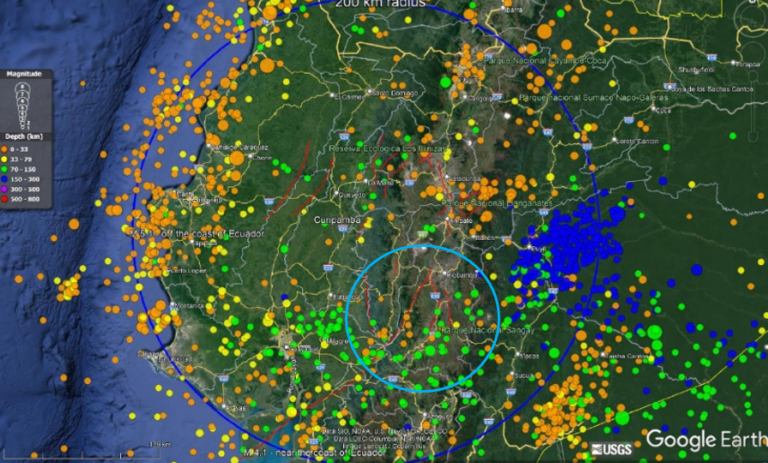Click the 200 km radius label
Viewport: 768px width, 463px height.
(380, 5)
